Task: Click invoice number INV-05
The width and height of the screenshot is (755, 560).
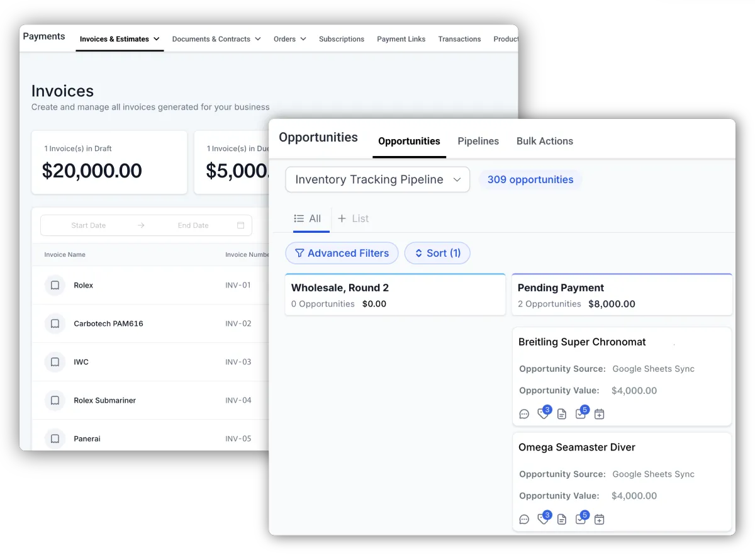Action: point(238,439)
